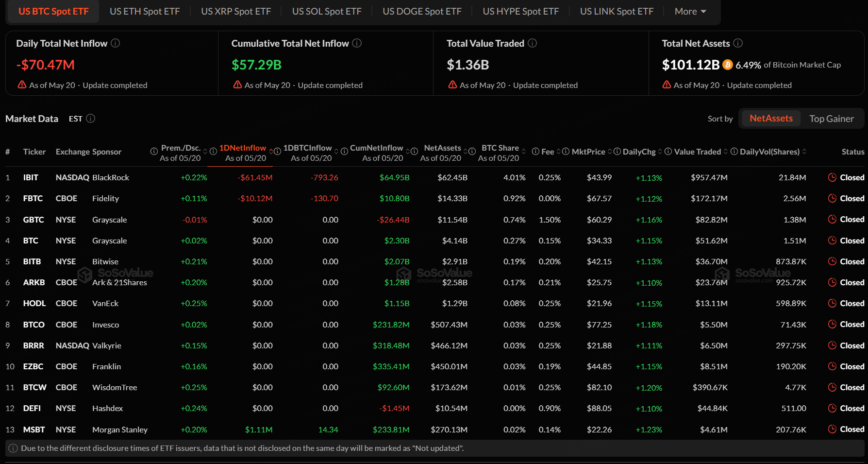Click the orange Bitcoin icon beside $101.12B
Screen dimensions: 868x464
(728, 65)
